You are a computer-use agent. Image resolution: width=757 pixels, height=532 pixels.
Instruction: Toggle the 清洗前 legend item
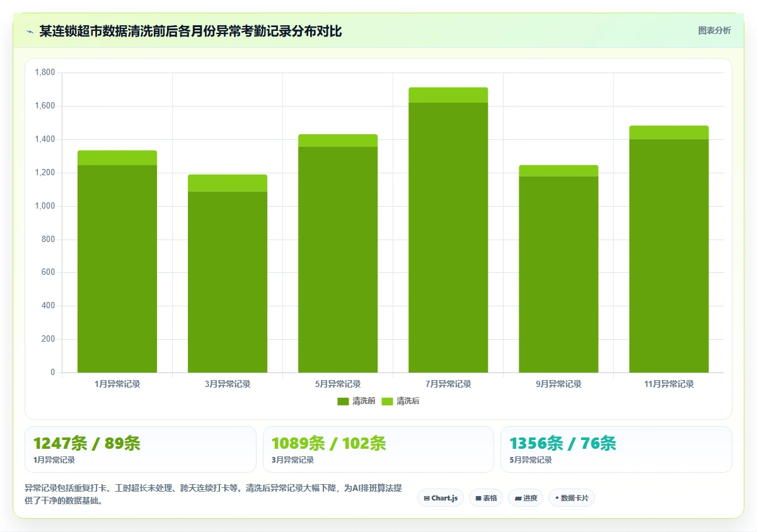point(356,402)
